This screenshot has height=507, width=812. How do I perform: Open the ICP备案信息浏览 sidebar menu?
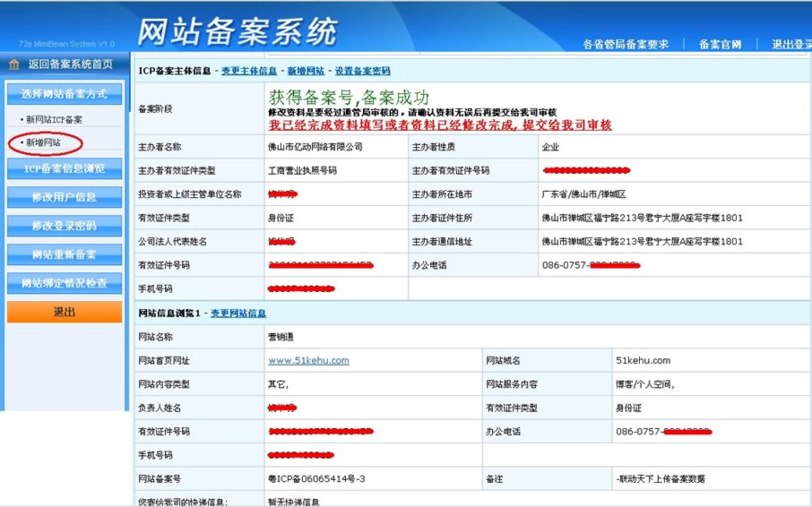point(65,168)
